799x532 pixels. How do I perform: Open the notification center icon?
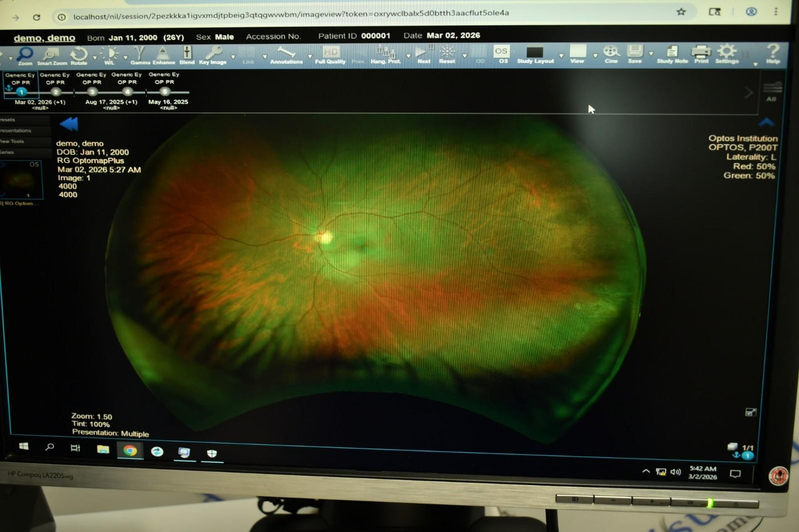pos(735,474)
